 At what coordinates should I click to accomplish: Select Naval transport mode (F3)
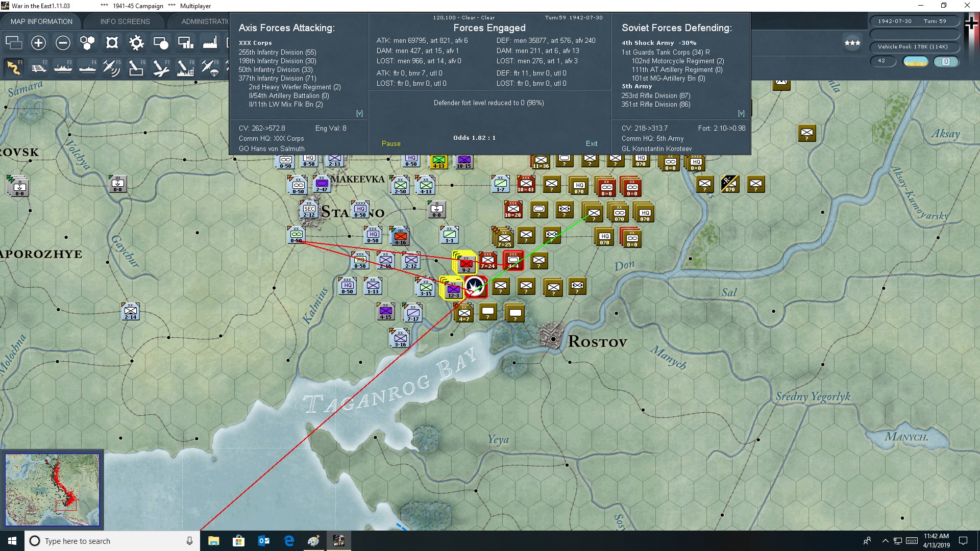pos(63,68)
